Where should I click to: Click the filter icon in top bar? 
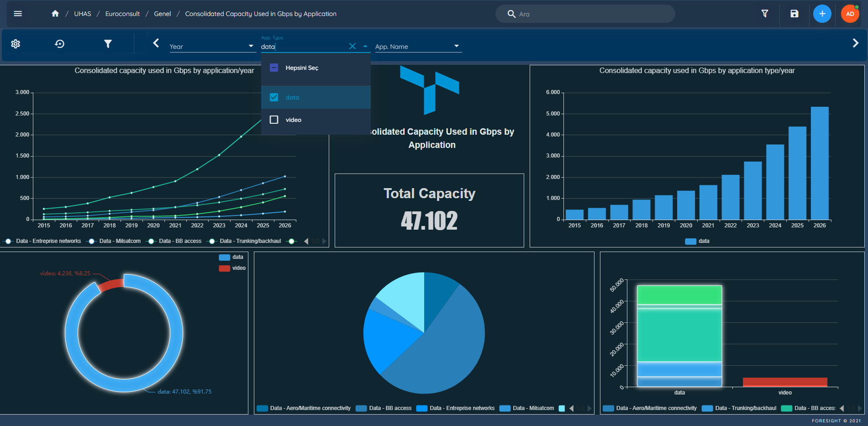765,14
